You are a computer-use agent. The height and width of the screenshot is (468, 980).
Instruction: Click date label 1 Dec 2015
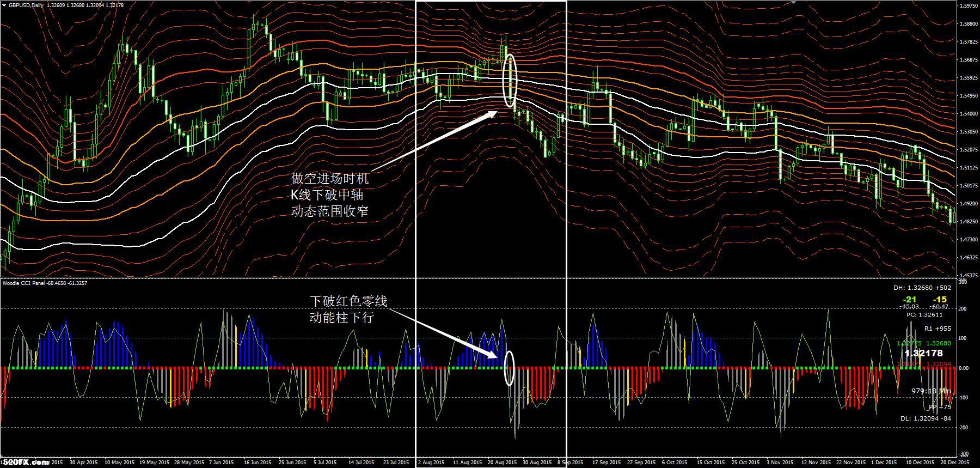[x=884, y=463]
